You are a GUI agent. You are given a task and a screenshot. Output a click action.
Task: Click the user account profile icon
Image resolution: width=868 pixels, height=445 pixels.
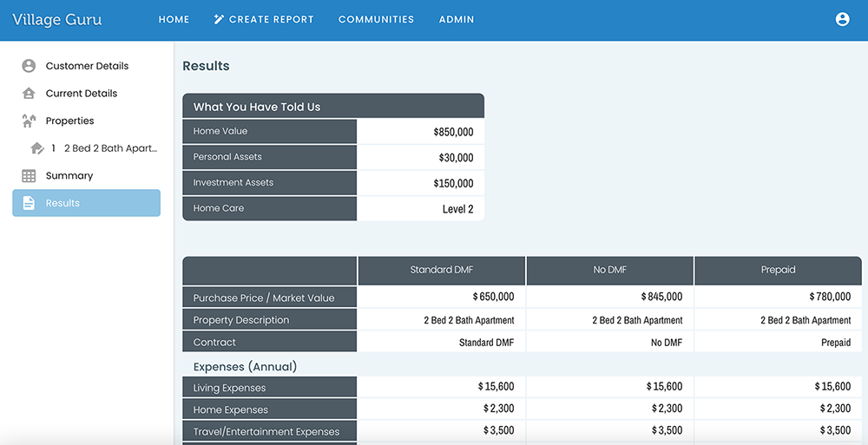[842, 19]
